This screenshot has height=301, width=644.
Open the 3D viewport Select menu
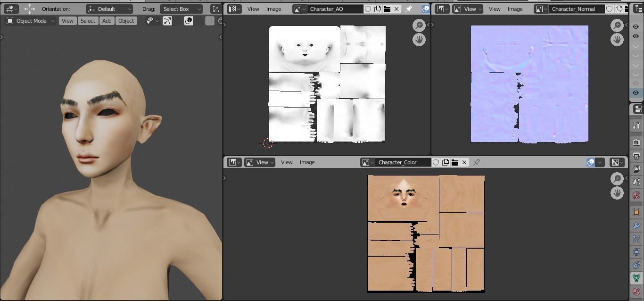point(88,21)
